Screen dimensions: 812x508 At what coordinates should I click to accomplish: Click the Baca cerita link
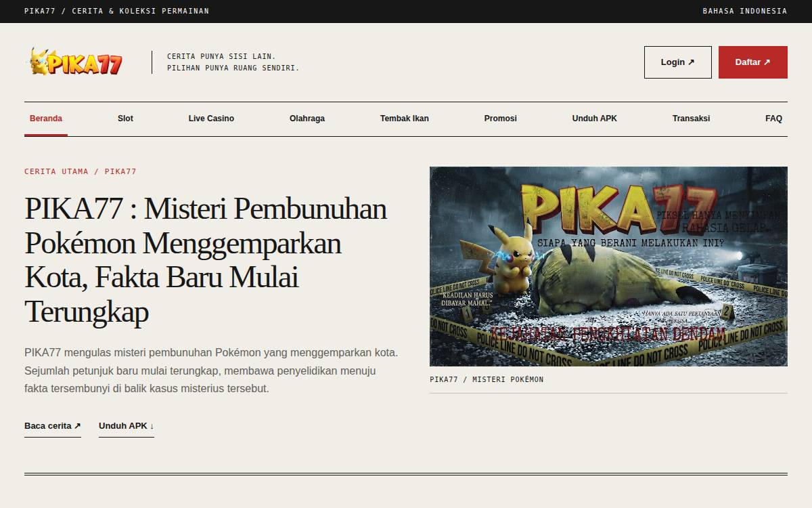click(53, 426)
